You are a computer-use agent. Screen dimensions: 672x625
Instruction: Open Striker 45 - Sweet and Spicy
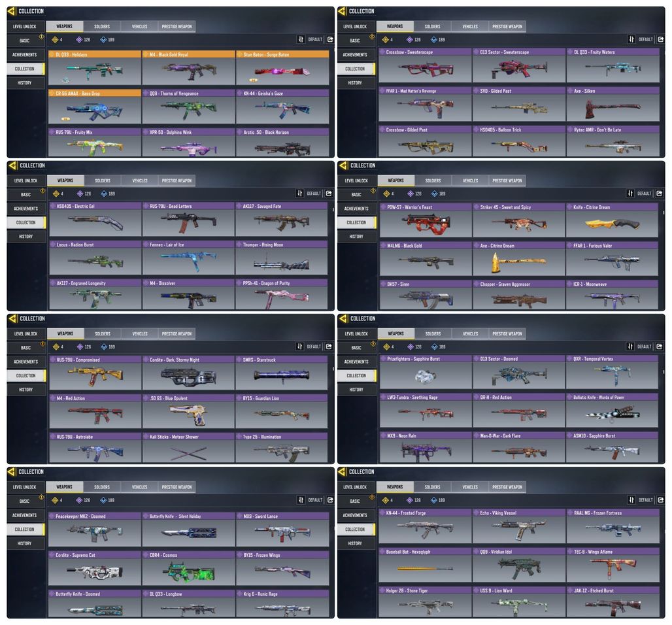[x=518, y=220]
